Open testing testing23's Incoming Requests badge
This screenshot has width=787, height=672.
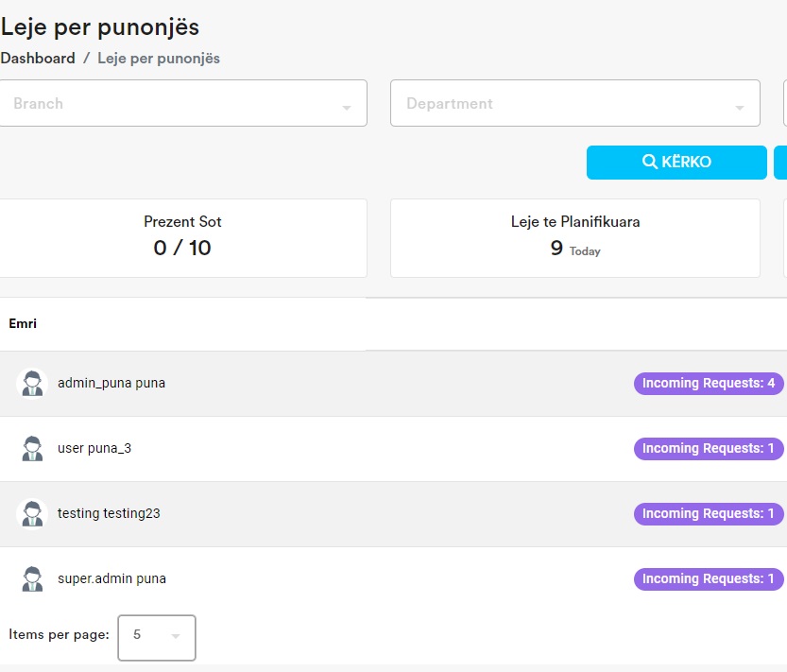709,514
